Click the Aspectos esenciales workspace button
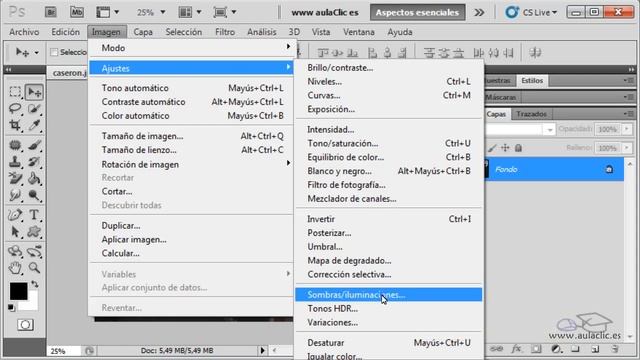This screenshot has height=360, width=640. pyautogui.click(x=417, y=12)
